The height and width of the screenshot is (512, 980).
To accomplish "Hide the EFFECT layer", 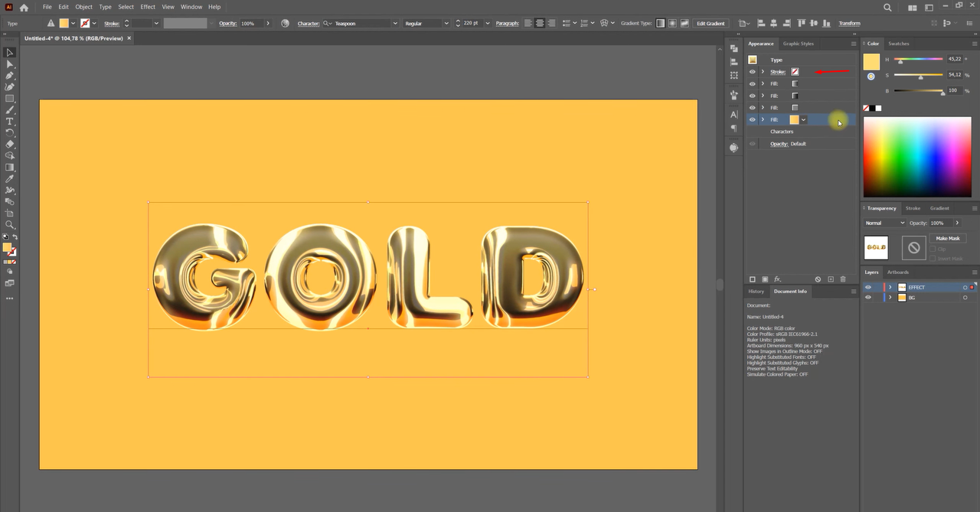I will (867, 288).
